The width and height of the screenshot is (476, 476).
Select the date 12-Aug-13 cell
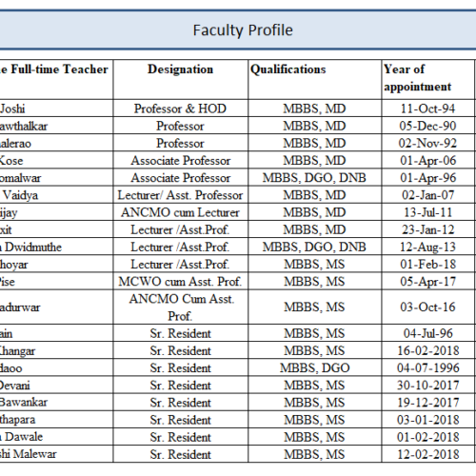428,247
